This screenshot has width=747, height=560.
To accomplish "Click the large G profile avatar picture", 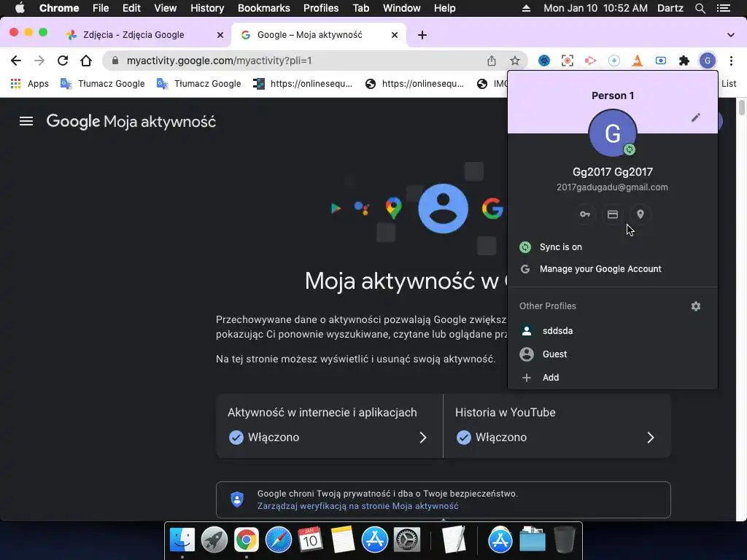I will pos(613,133).
